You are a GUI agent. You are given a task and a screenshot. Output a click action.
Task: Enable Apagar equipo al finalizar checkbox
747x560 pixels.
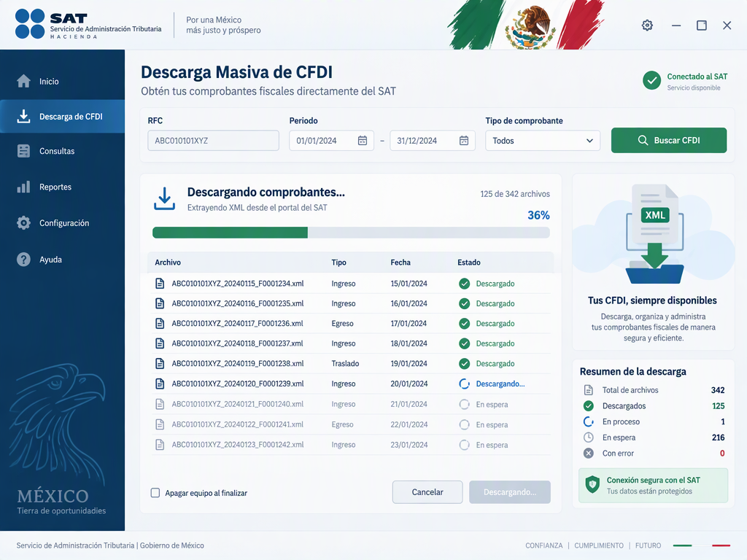155,493
